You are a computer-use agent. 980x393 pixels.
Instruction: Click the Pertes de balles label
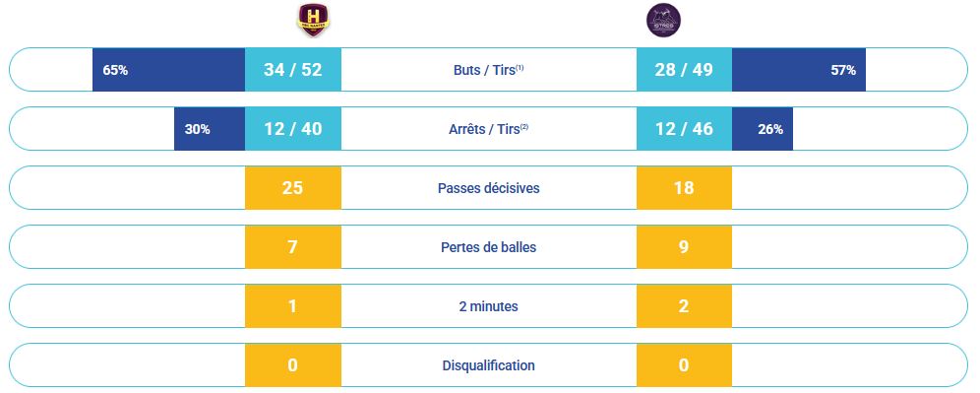489,247
